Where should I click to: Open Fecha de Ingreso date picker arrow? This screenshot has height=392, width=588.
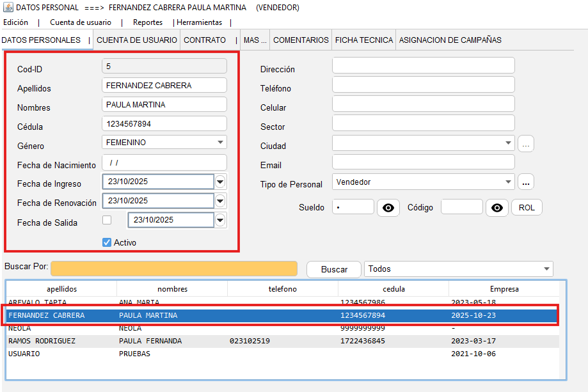tap(220, 182)
